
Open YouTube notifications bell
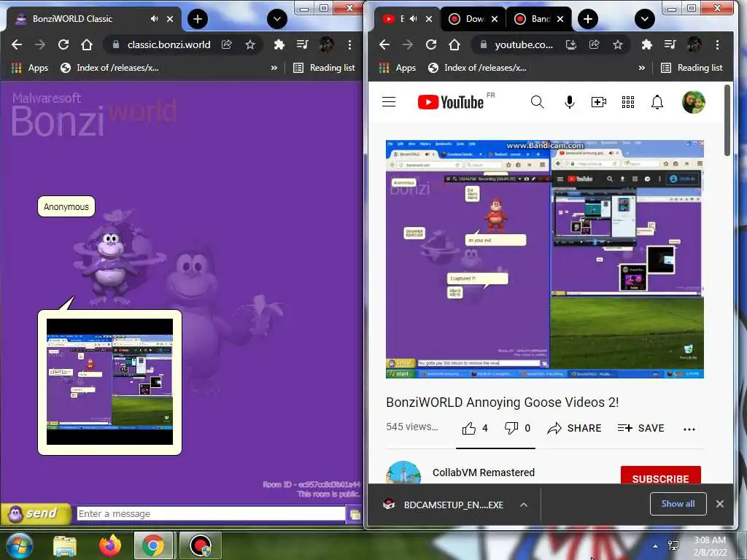coord(657,102)
